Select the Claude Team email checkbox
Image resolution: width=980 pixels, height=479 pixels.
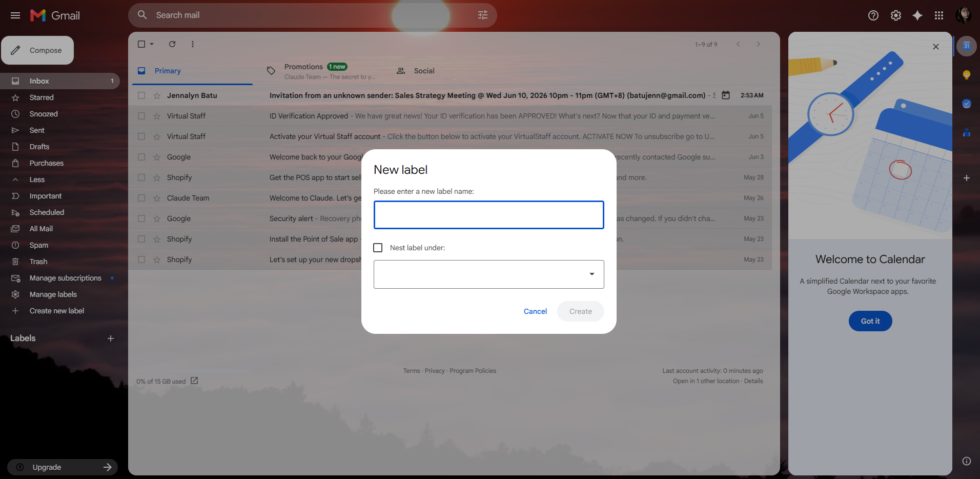[141, 198]
